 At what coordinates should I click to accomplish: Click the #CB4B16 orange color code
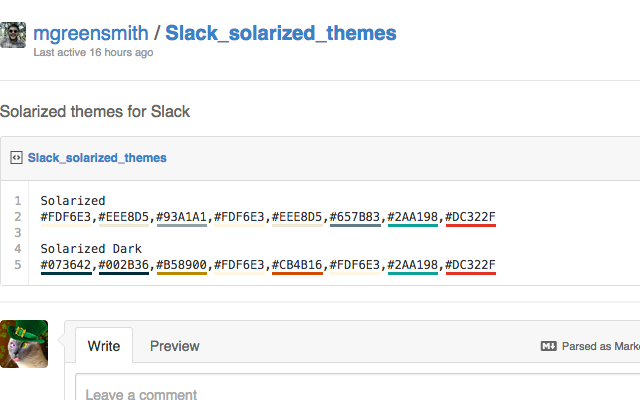pos(297,264)
